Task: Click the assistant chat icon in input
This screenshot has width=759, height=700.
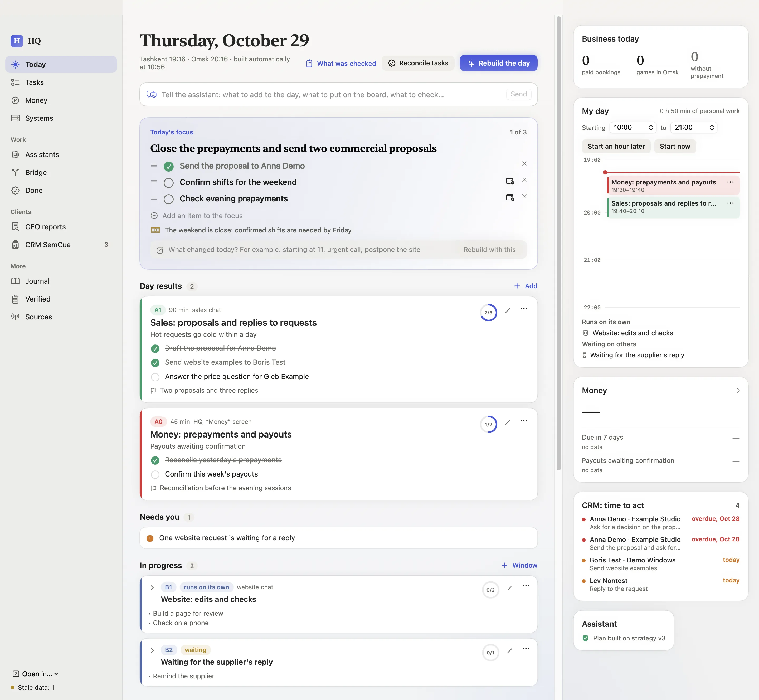Action: pos(152,94)
